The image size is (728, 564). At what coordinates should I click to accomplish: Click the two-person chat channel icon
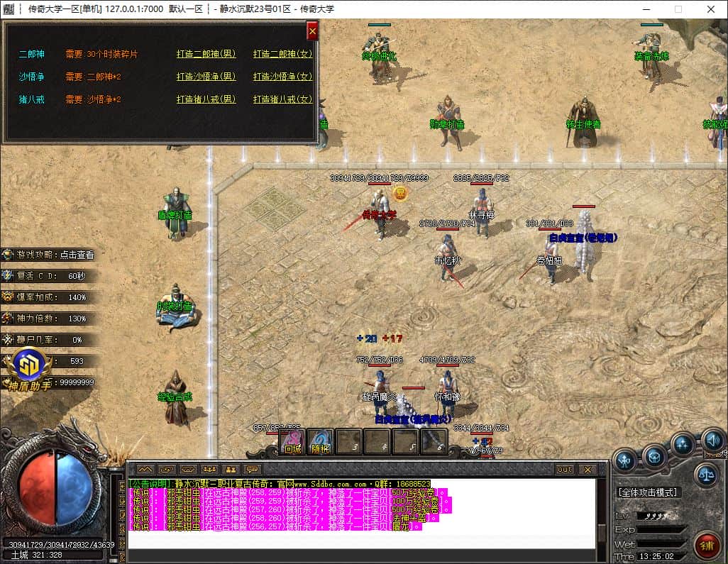[231, 470]
